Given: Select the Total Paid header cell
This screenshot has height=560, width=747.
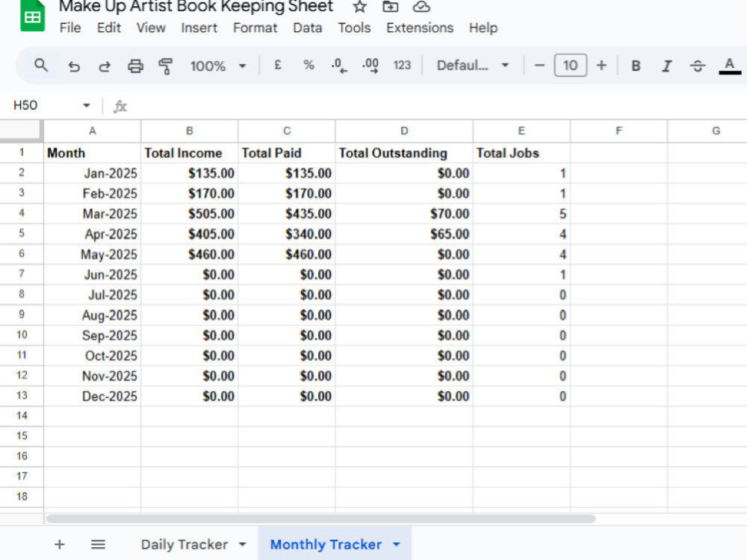Looking at the screenshot, I should coord(287,153).
